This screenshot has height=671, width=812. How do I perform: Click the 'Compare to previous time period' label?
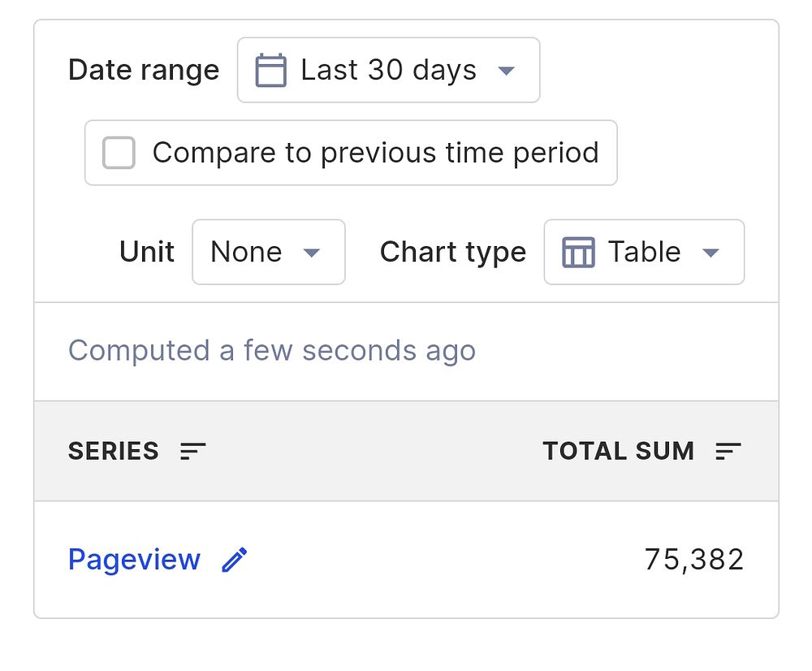(x=375, y=153)
